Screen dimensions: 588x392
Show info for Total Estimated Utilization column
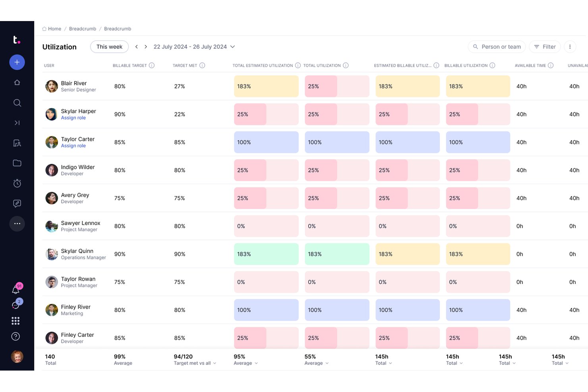298,66
